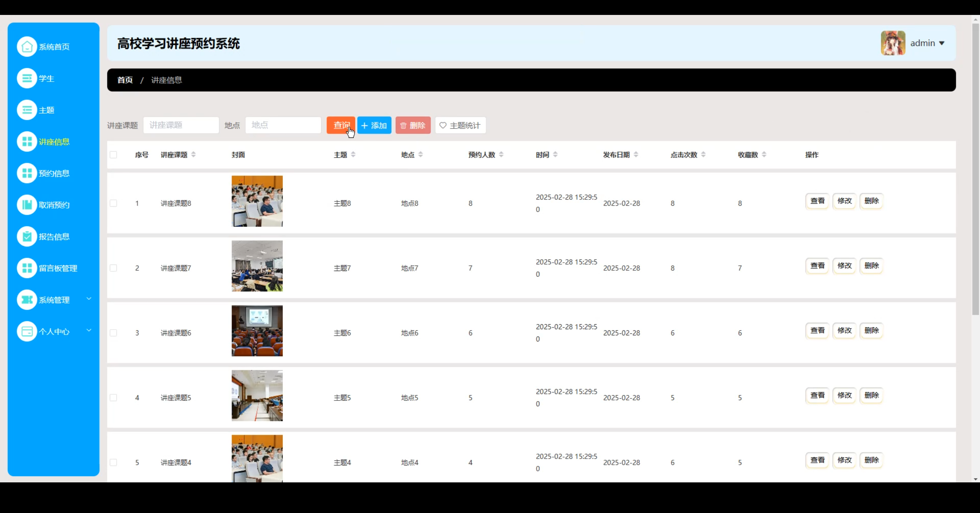
Task: Select 预约信息 in the sidebar
Action: point(54,173)
